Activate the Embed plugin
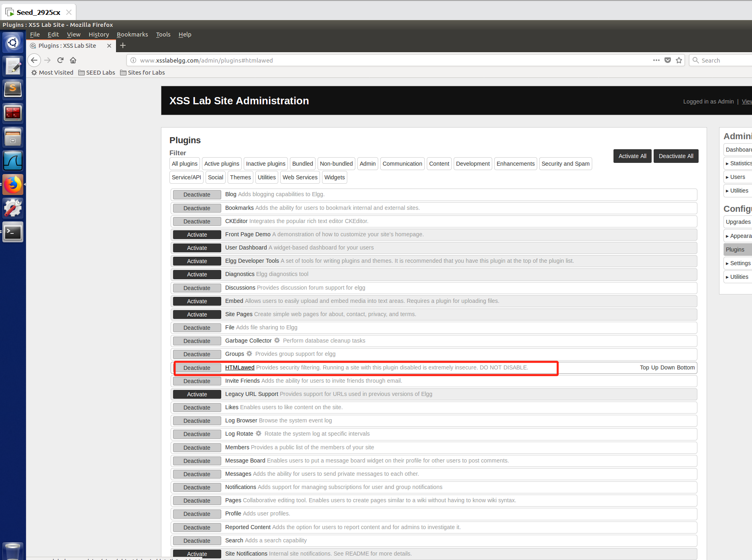 pos(197,301)
